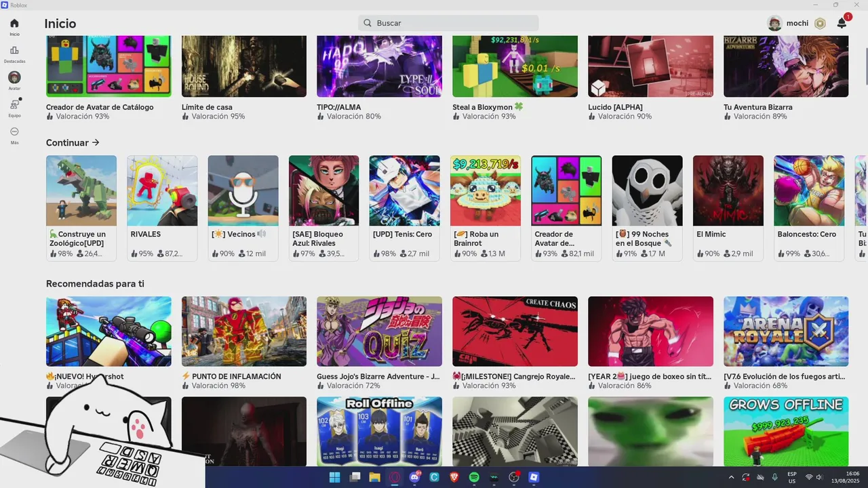The height and width of the screenshot is (488, 868).
Task: Open the Vecinos game thumbnail
Action: coord(243,190)
